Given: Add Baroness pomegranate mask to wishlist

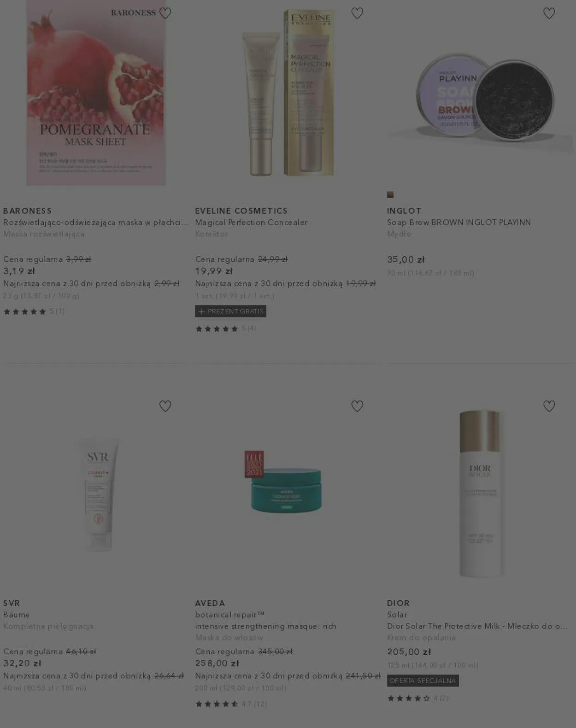Looking at the screenshot, I should click(165, 13).
